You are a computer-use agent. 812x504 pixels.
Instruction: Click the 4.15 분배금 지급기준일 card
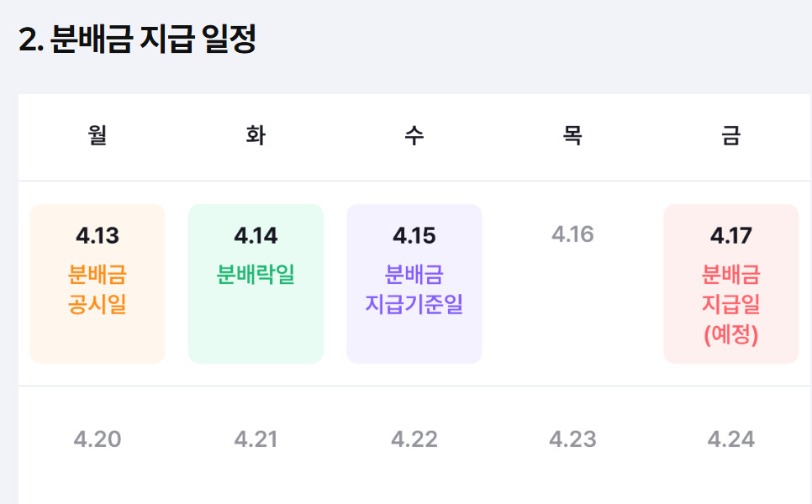[414, 284]
